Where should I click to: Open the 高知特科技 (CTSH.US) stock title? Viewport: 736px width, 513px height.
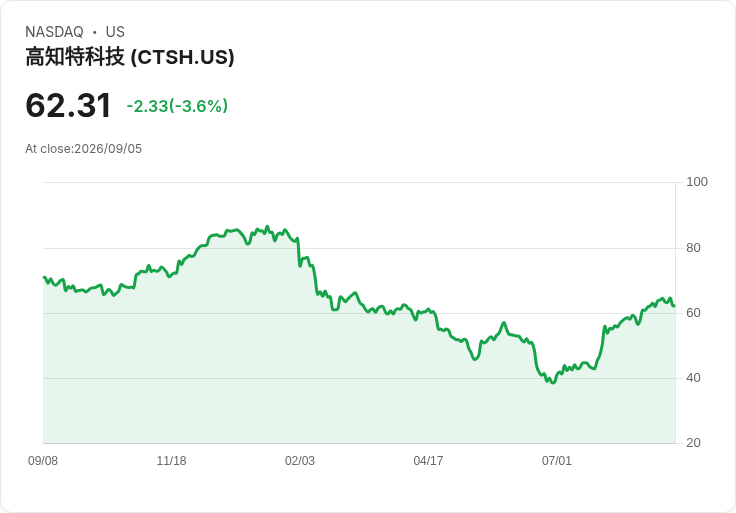point(130,57)
